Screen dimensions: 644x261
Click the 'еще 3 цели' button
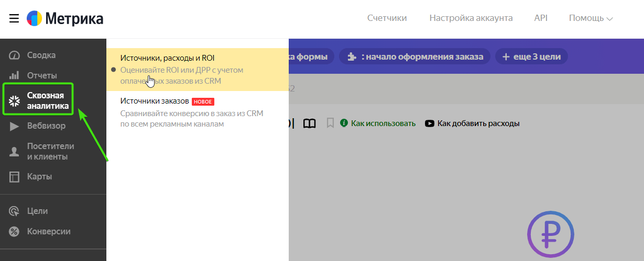pyautogui.click(x=531, y=56)
